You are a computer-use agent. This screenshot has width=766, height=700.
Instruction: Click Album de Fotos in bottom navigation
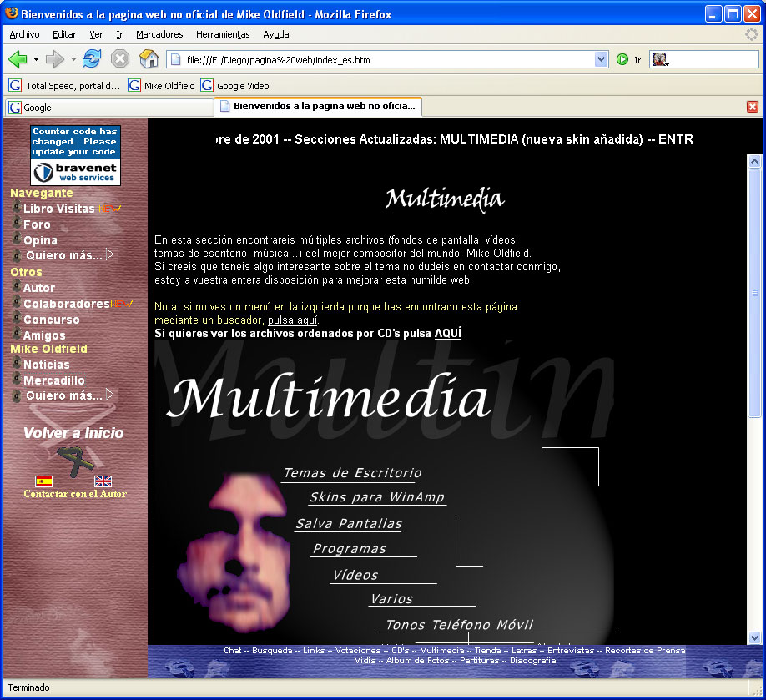pos(418,661)
